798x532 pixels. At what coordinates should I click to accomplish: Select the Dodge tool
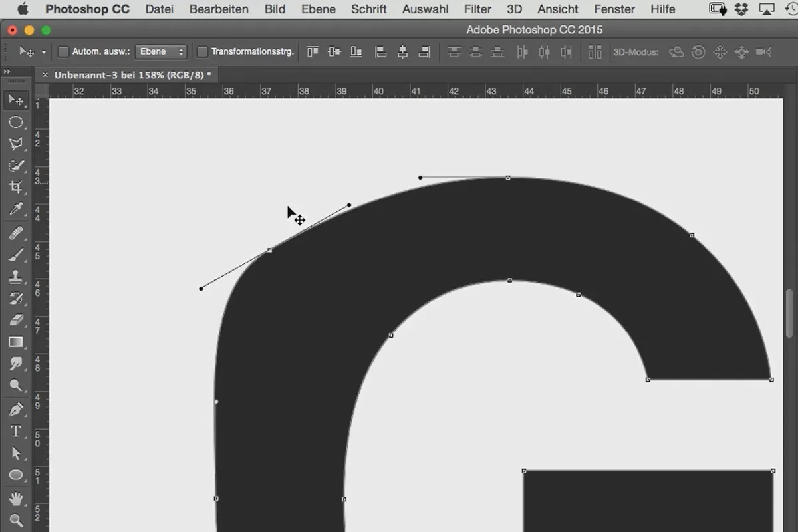[16, 386]
